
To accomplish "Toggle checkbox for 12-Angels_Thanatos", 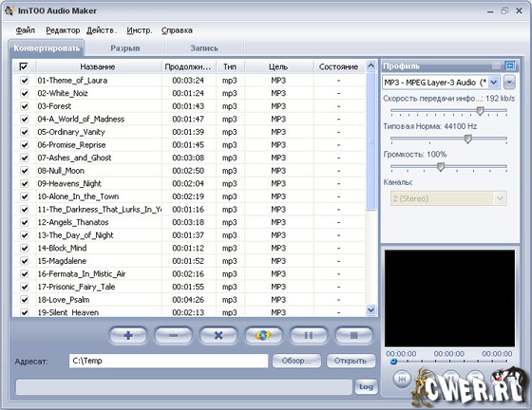I will click(25, 222).
